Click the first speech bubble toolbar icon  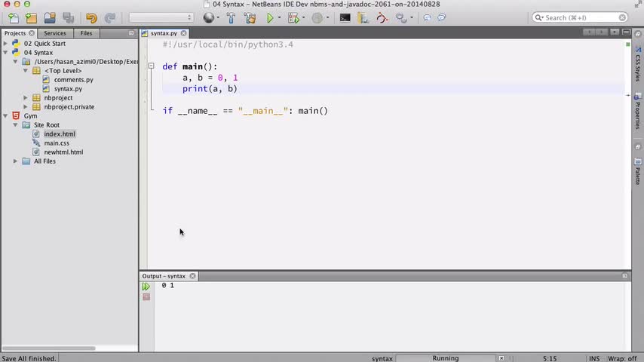point(427,17)
